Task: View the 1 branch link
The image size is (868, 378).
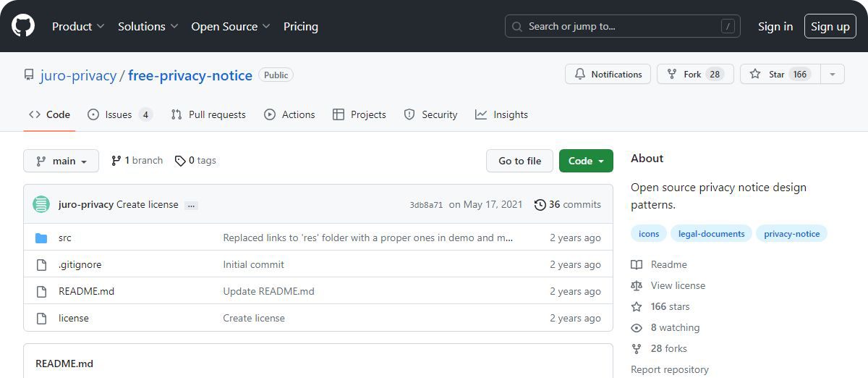Action: coord(137,161)
